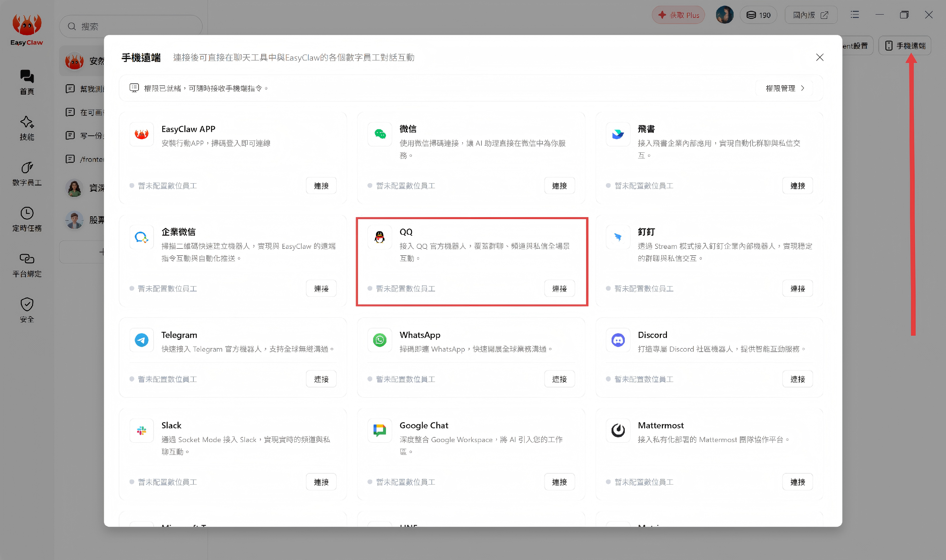Click the Google Chat card icon
The width and height of the screenshot is (946, 560).
380,431
